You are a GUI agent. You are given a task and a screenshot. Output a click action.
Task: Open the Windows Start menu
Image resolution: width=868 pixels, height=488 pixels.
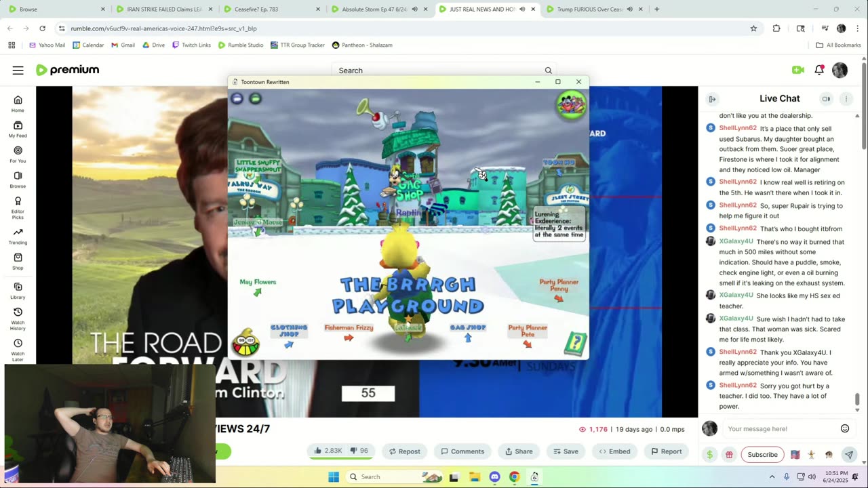(334, 476)
